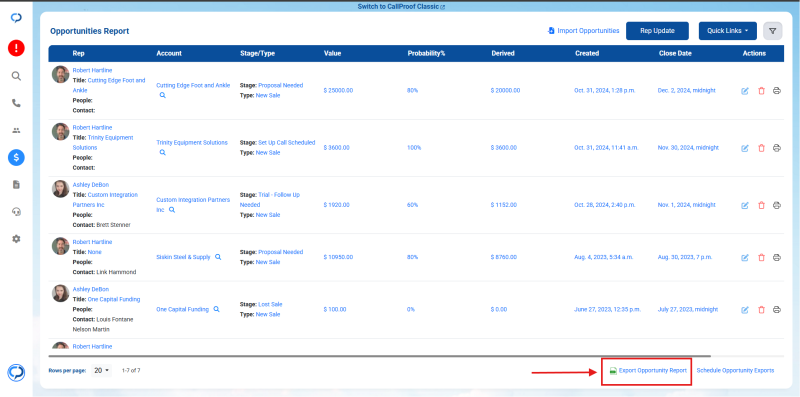This screenshot has height=397, width=800.
Task: Click the CallProof logo in the sidebar
Action: point(16,18)
